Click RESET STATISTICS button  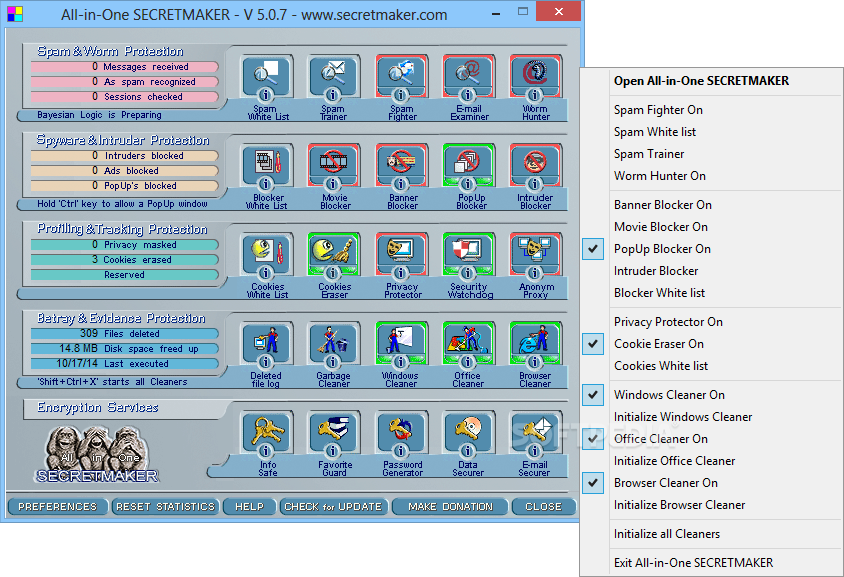pyautogui.click(x=165, y=507)
